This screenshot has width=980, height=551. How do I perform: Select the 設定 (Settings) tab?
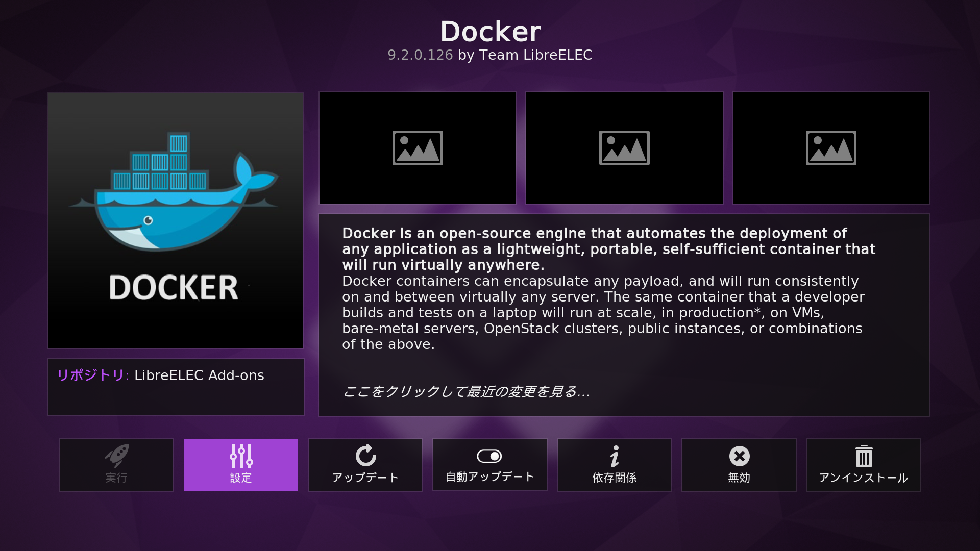240,464
